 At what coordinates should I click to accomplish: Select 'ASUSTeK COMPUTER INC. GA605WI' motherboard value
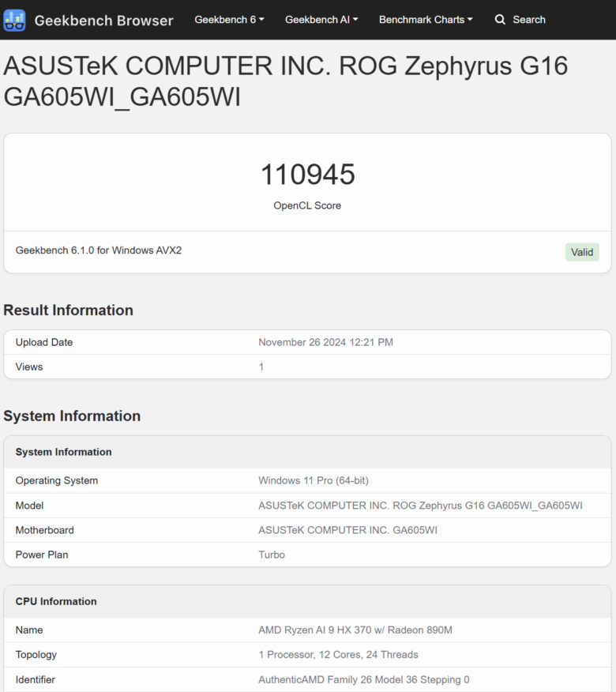point(347,530)
